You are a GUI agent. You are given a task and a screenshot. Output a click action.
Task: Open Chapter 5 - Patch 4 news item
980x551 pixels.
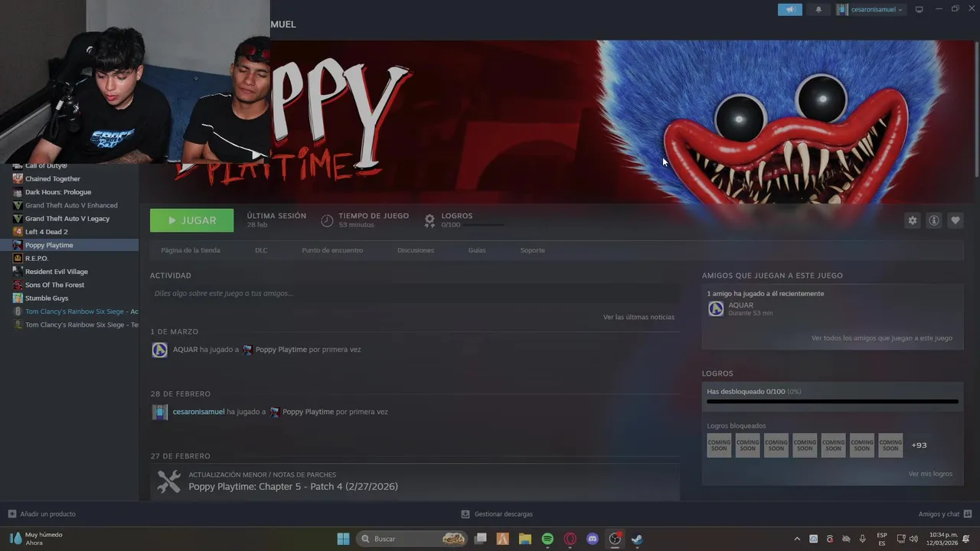pyautogui.click(x=293, y=487)
